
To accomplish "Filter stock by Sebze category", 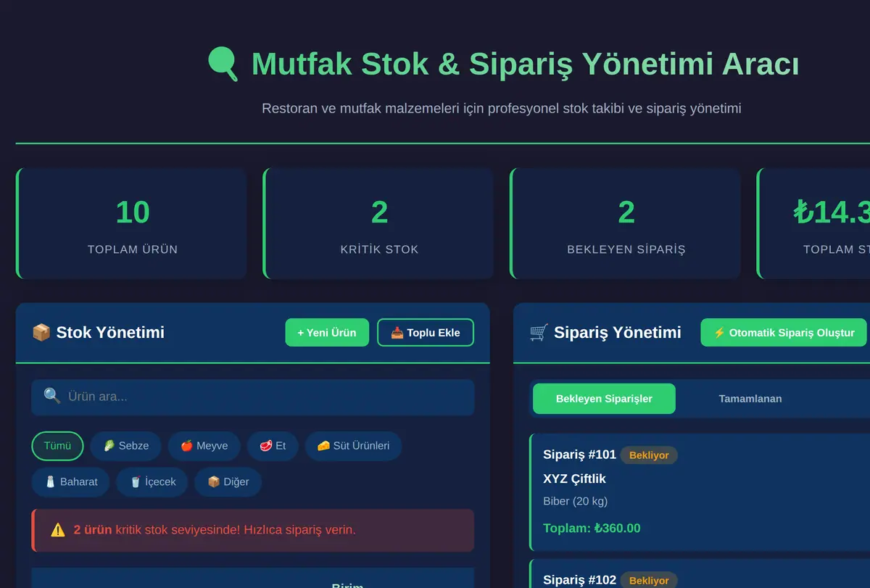I will [x=126, y=446].
